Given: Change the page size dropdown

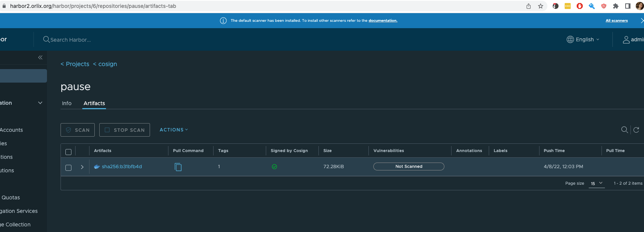Looking at the screenshot, I should (596, 183).
